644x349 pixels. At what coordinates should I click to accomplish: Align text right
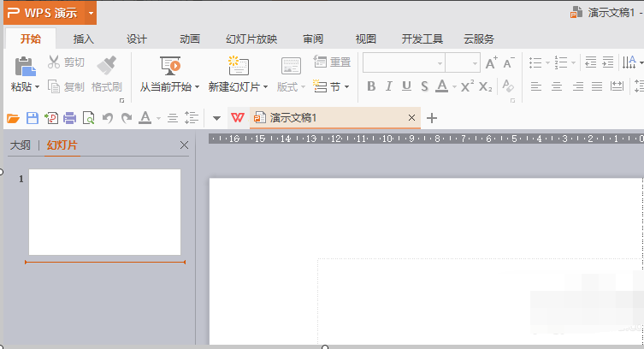[x=578, y=86]
